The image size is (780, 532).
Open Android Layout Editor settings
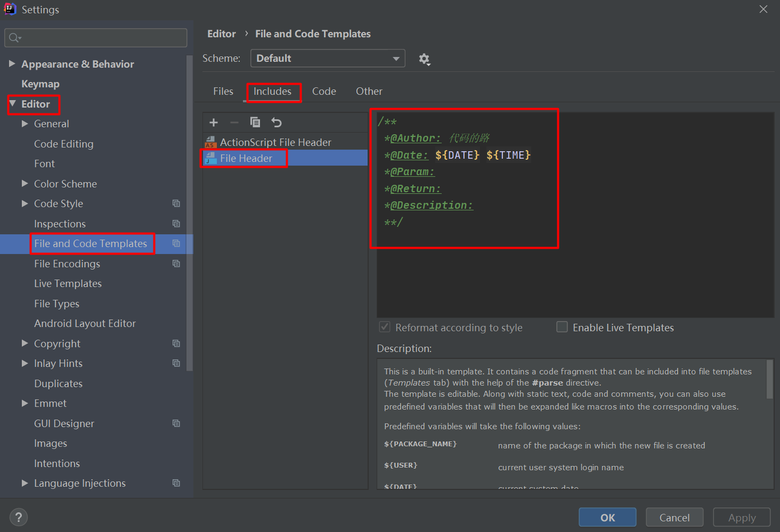pos(85,323)
